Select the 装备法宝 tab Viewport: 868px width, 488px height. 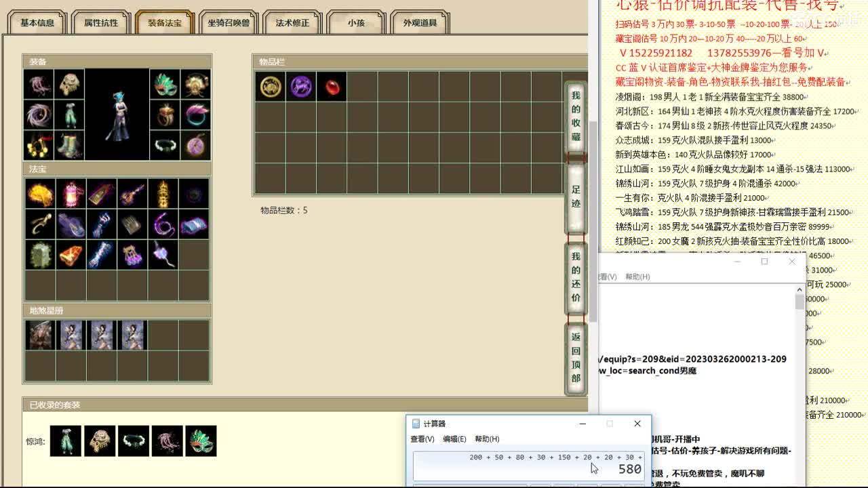[x=165, y=22]
